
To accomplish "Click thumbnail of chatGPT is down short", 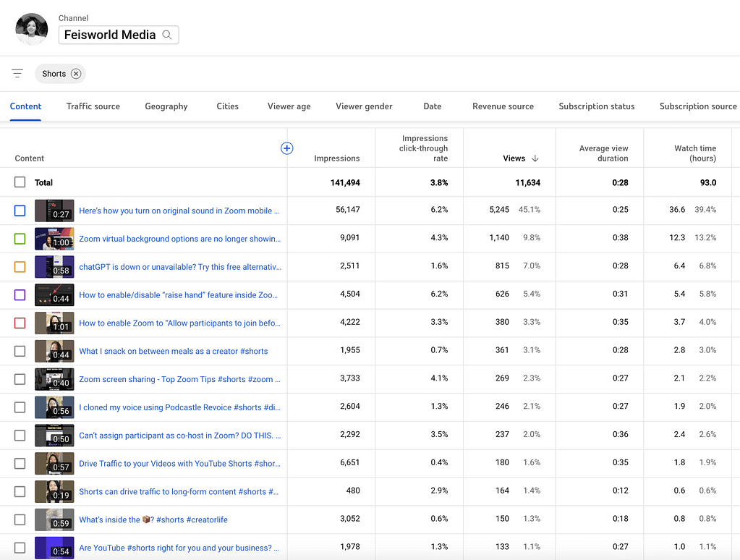I will pyautogui.click(x=54, y=266).
